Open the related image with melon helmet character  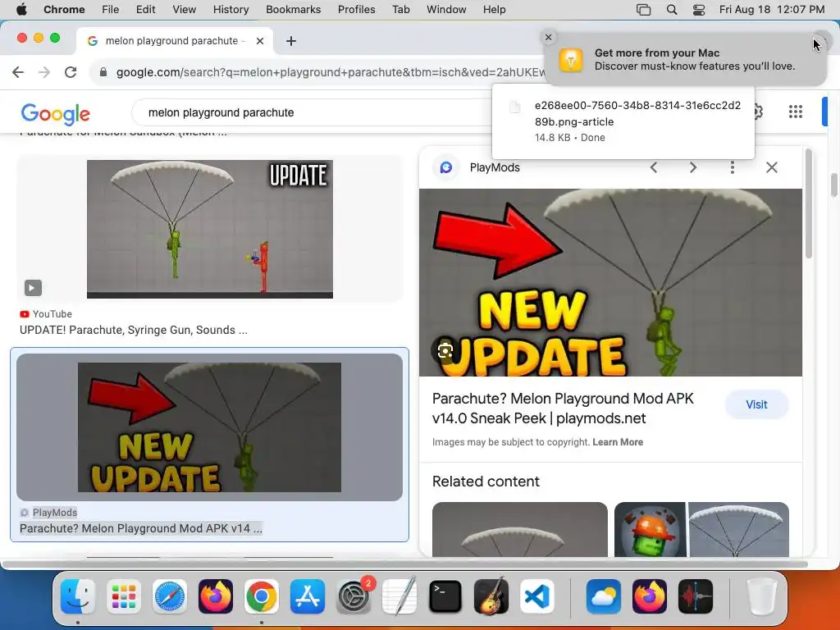tap(702, 529)
